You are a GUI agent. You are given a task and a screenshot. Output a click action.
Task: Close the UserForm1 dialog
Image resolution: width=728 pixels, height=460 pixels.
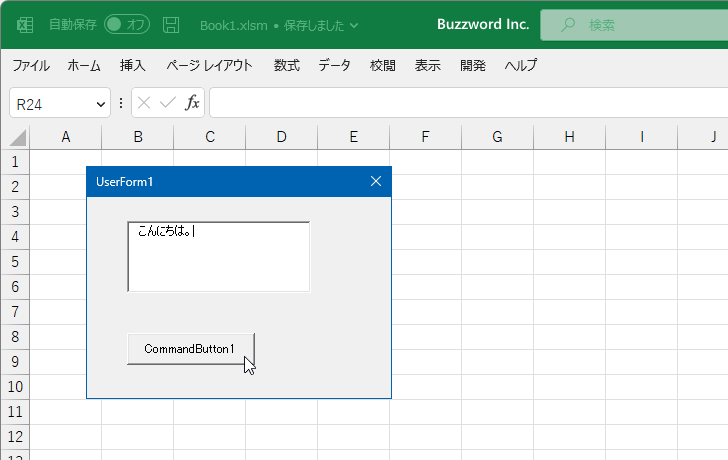[x=376, y=181]
